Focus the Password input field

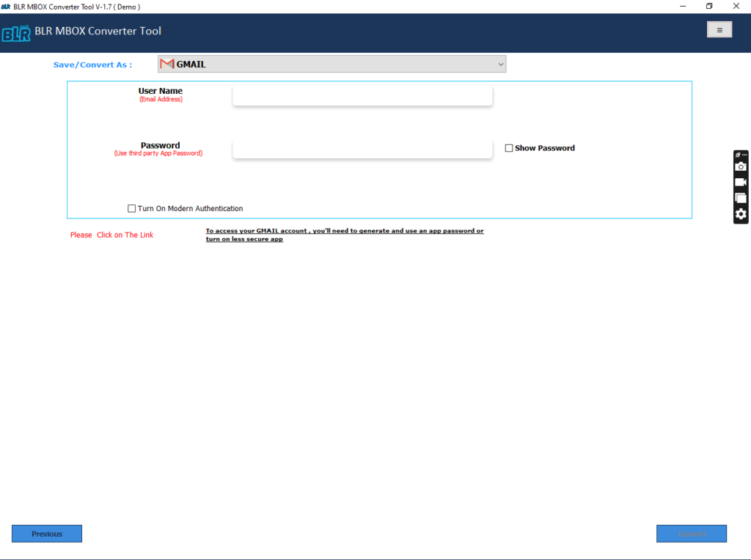coord(362,149)
